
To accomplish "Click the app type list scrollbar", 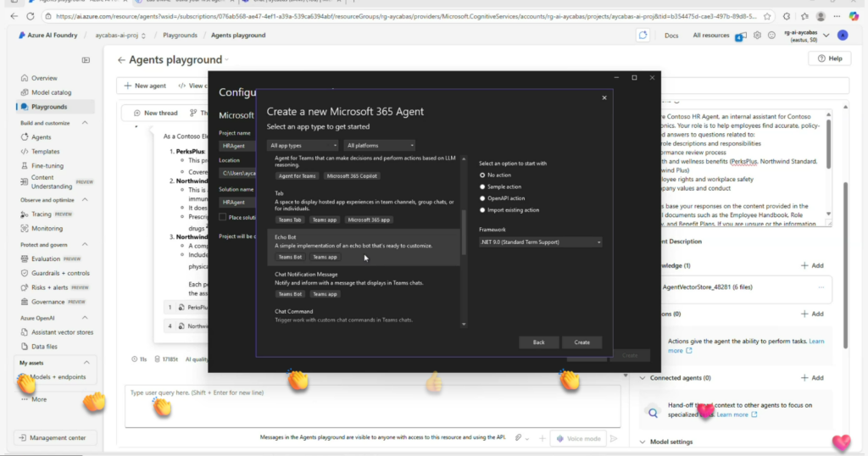I will point(464,232).
